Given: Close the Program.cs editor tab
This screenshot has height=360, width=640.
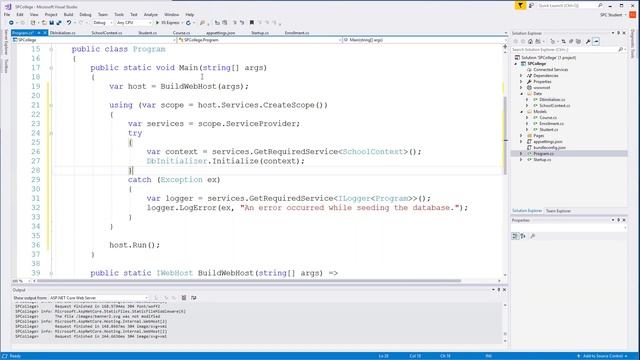Looking at the screenshot, I should [45, 33].
